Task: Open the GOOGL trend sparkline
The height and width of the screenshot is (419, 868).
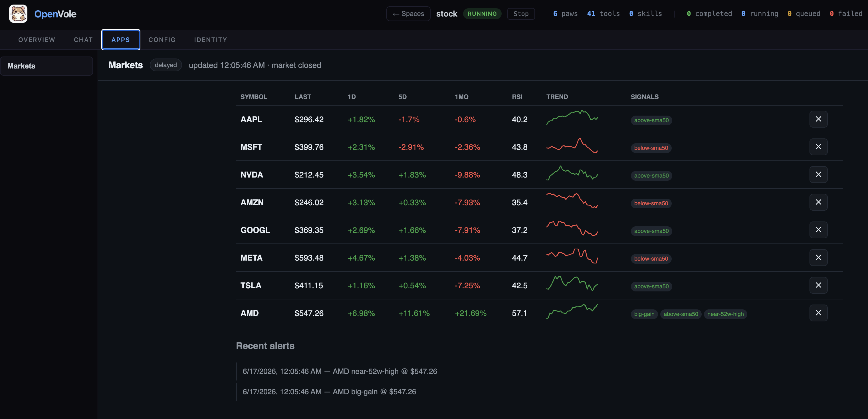Action: point(572,228)
